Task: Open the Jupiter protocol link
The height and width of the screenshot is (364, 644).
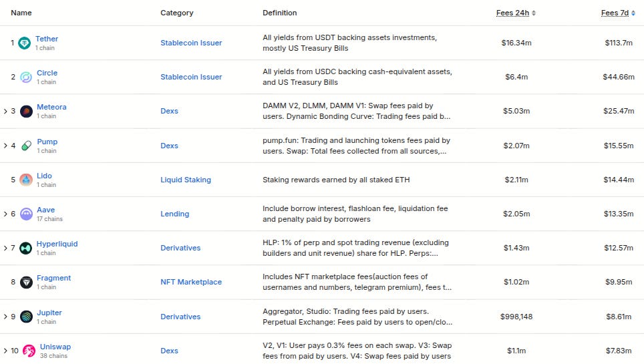Action: tap(49, 312)
